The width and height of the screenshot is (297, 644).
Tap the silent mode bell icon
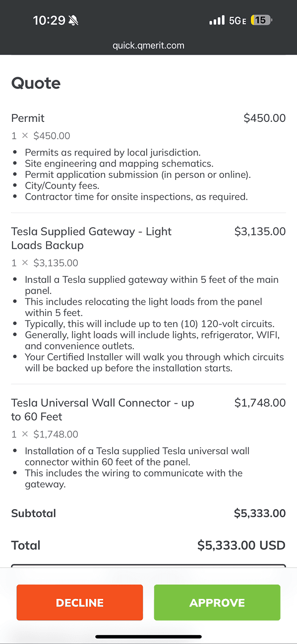73,20
